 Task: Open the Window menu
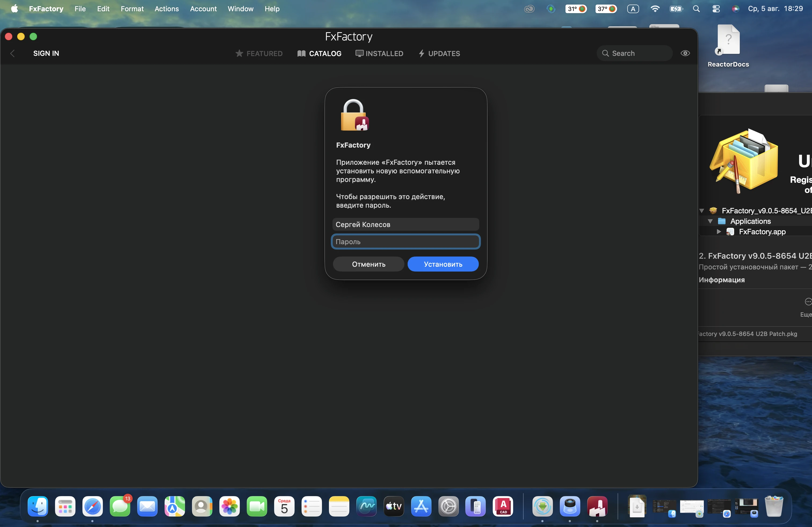(241, 9)
